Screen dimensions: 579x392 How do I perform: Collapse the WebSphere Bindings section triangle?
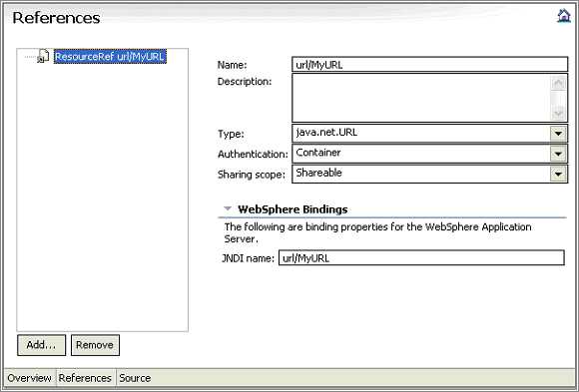click(x=228, y=208)
